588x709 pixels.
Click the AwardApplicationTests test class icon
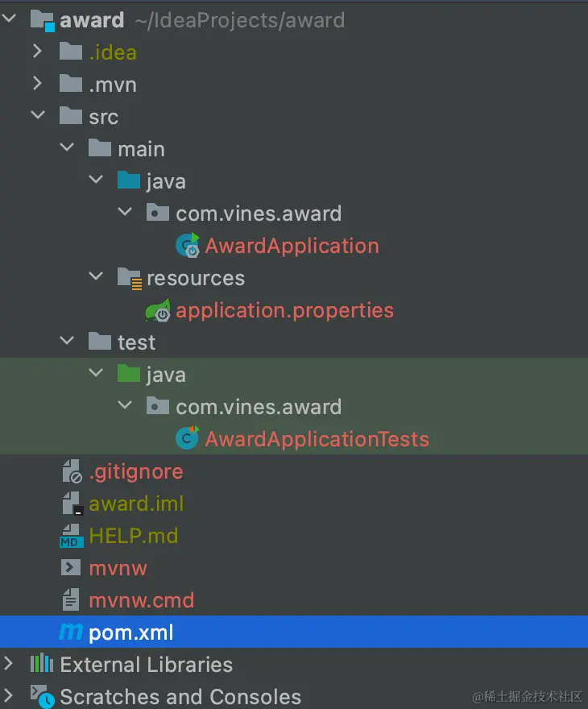(x=187, y=438)
